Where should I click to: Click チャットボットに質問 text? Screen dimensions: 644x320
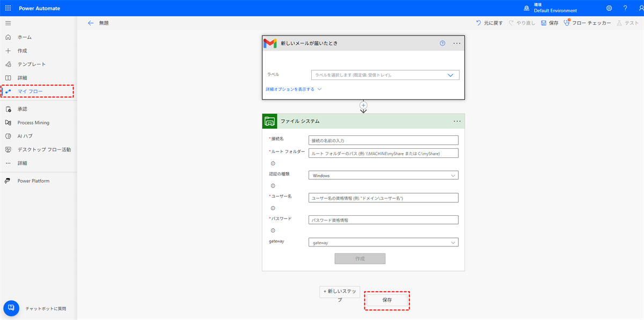coord(46,309)
